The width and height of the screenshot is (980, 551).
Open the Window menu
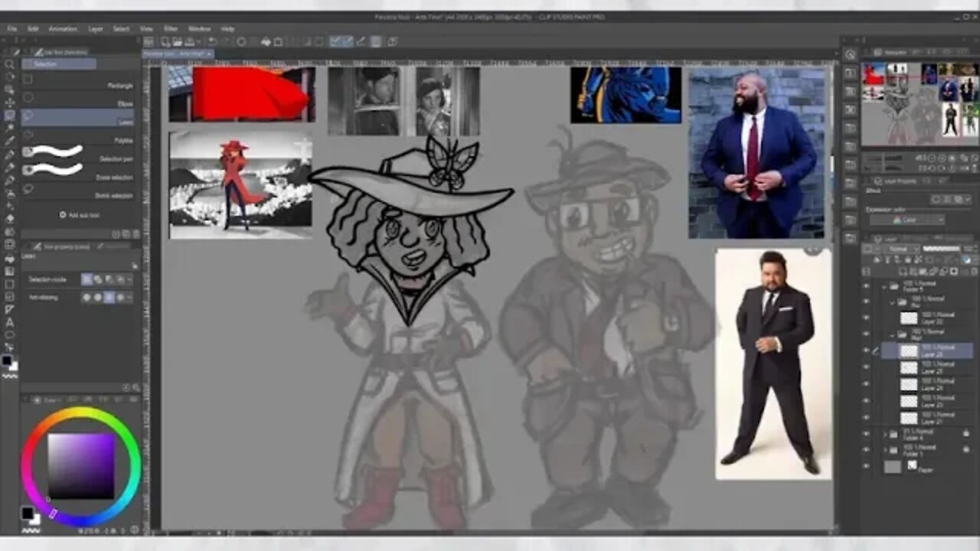[x=199, y=28]
